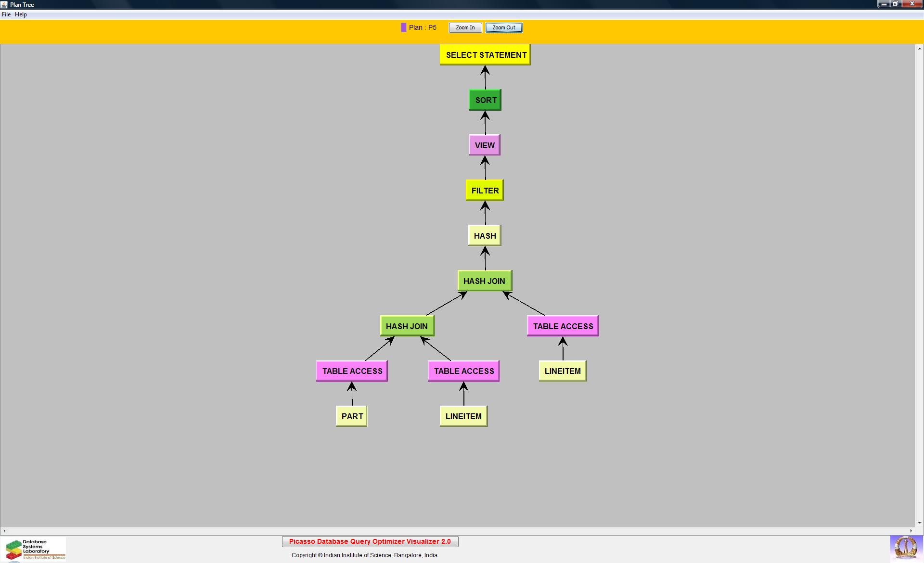
Task: Click the vertical scrollbar down arrow
Action: [x=919, y=523]
